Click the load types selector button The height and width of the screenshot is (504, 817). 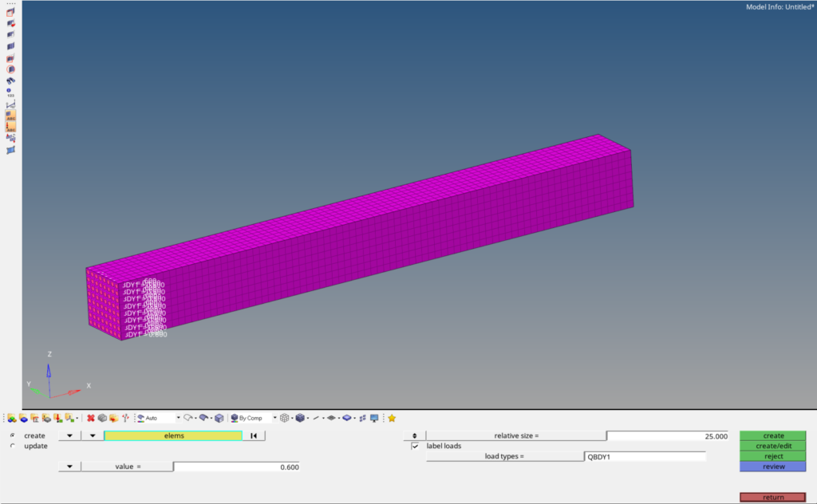504,457
